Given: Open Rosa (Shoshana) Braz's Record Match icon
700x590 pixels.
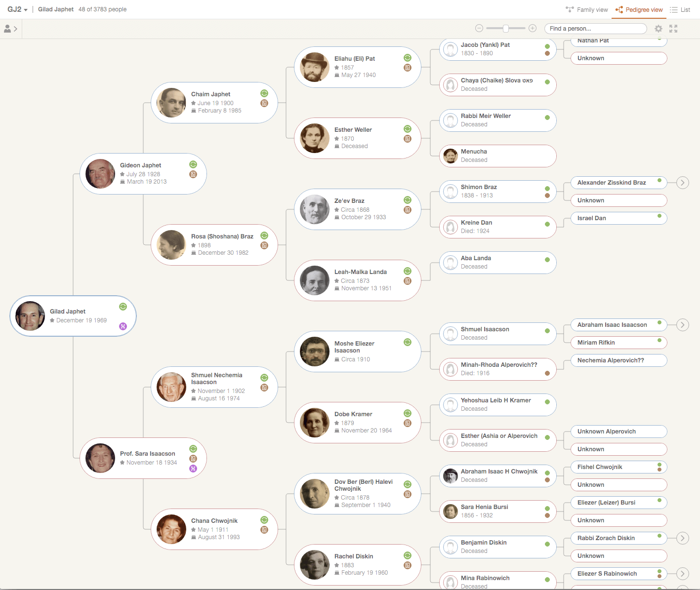Looking at the screenshot, I should coord(264,245).
